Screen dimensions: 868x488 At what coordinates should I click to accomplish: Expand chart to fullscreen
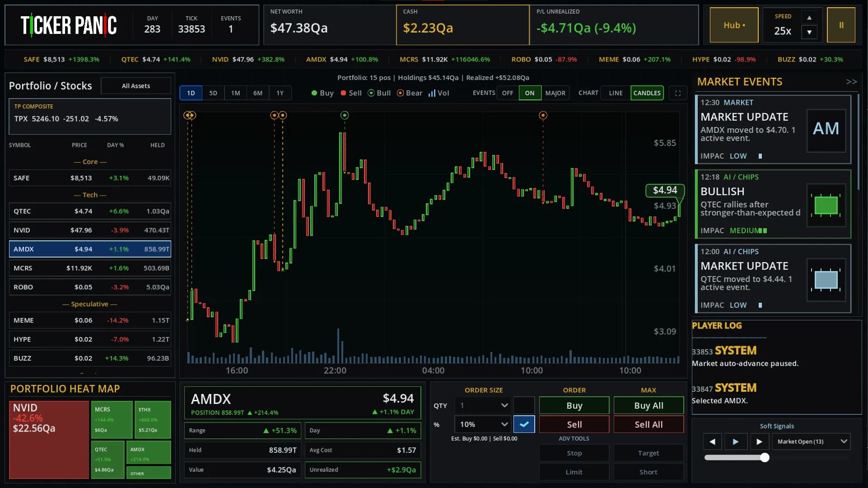[x=678, y=93]
